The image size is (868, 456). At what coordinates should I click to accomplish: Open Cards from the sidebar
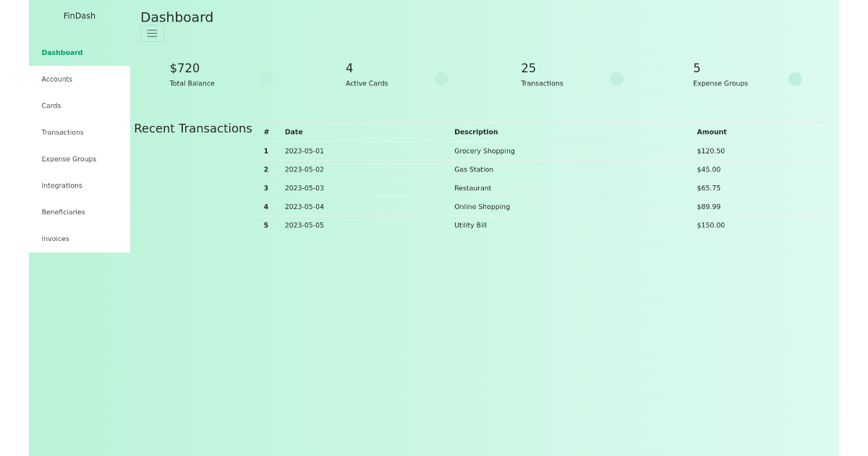pyautogui.click(x=51, y=106)
